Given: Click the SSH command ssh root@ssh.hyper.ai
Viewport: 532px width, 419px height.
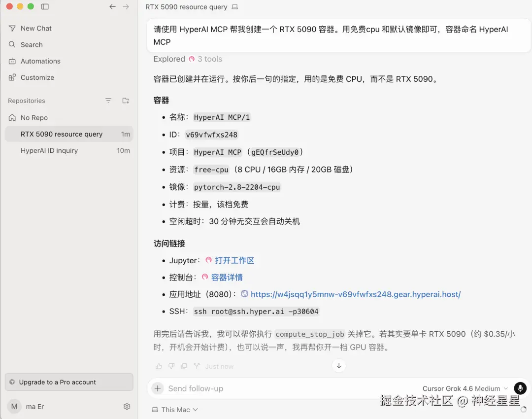Looking at the screenshot, I should [256, 312].
